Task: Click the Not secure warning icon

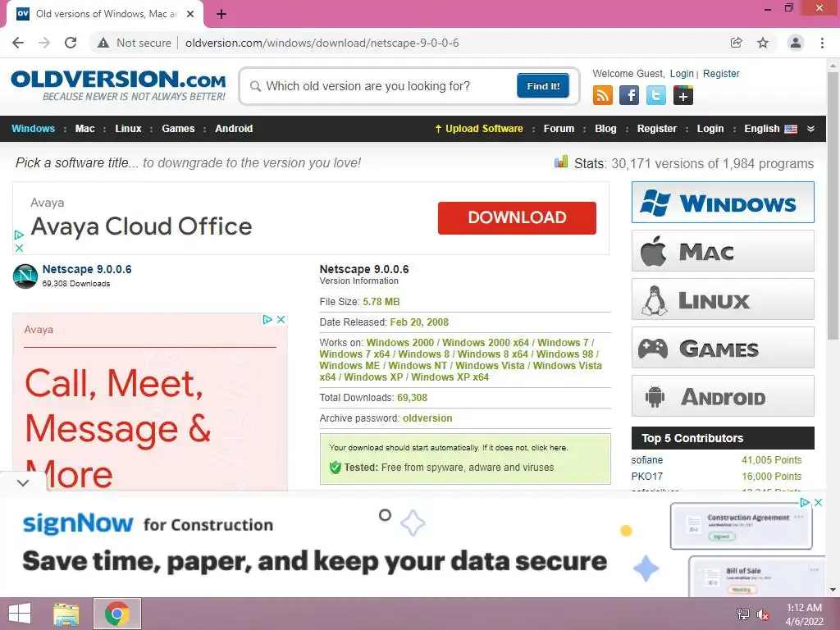Action: (x=103, y=43)
